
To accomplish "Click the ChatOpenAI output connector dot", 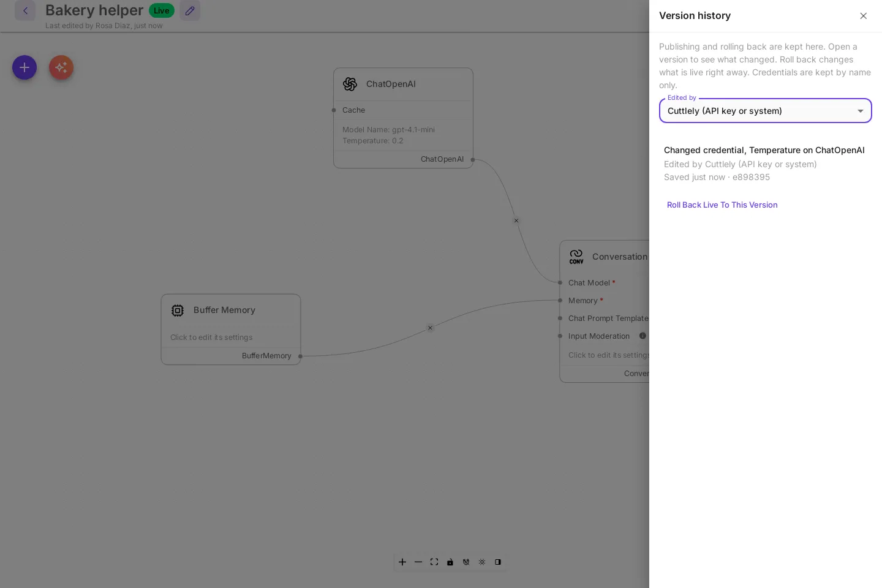I will pyautogui.click(x=473, y=159).
